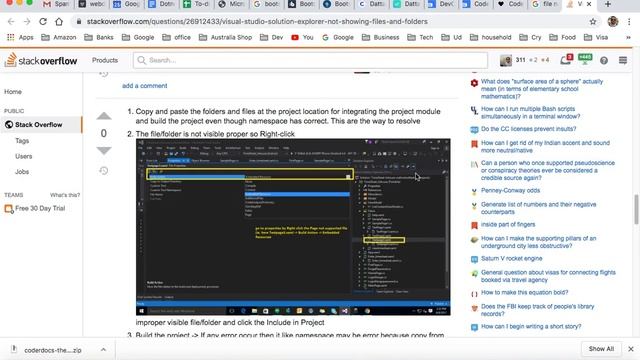This screenshot has height=360, width=640.
Task: Upvote the answer
Action: point(104,116)
